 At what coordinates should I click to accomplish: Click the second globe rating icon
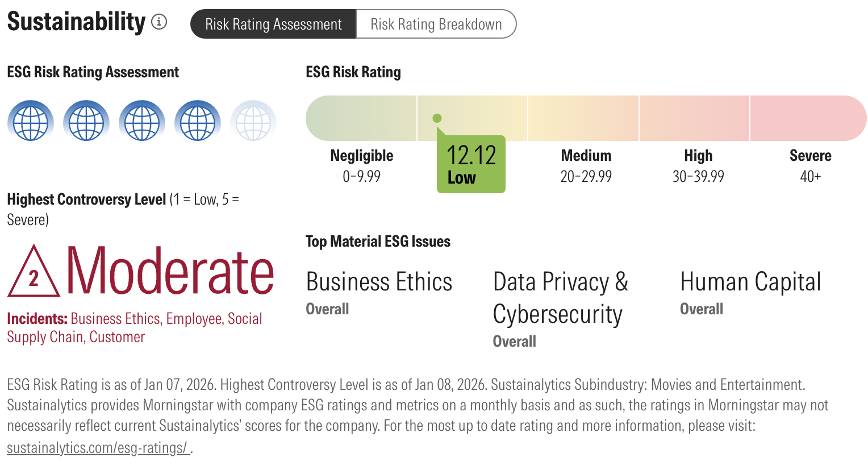(86, 120)
